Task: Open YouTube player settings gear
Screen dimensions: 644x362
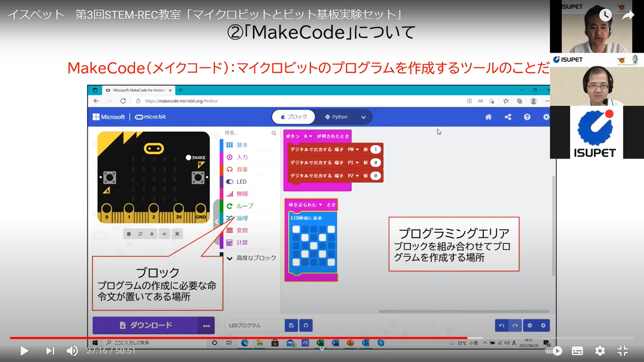Action: coord(600,351)
